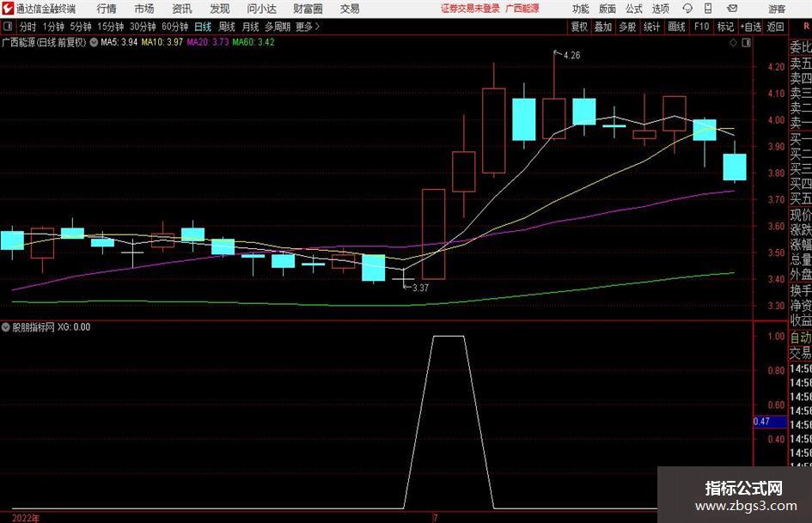812x523 pixels.
Task: Open the mail envelope icon
Action: 732,9
